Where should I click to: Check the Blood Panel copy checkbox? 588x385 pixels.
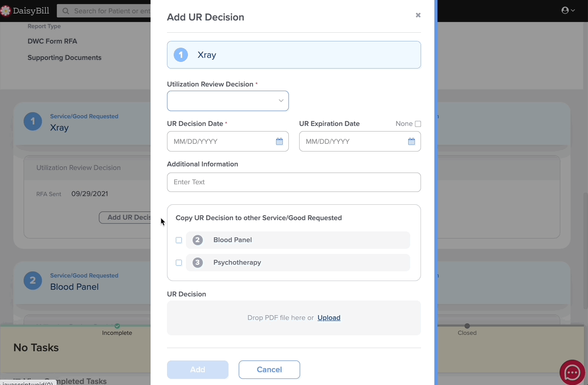click(x=179, y=240)
